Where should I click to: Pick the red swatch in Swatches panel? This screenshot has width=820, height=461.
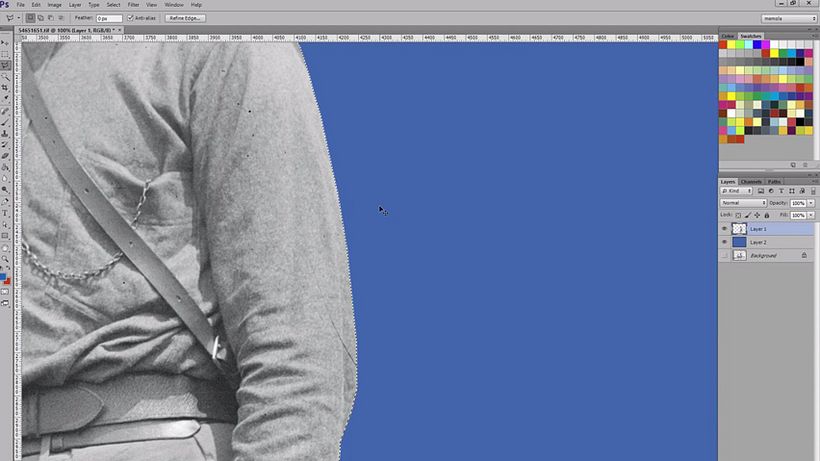click(723, 44)
